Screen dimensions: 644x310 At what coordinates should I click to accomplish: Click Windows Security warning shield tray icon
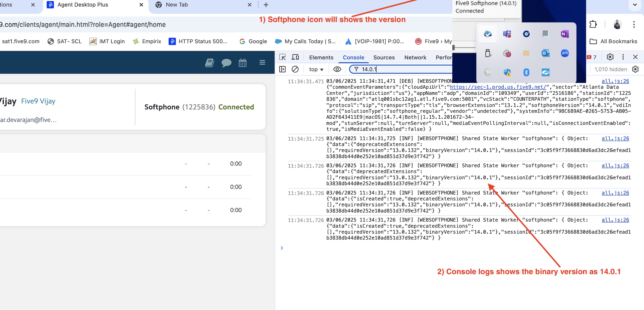(x=507, y=72)
